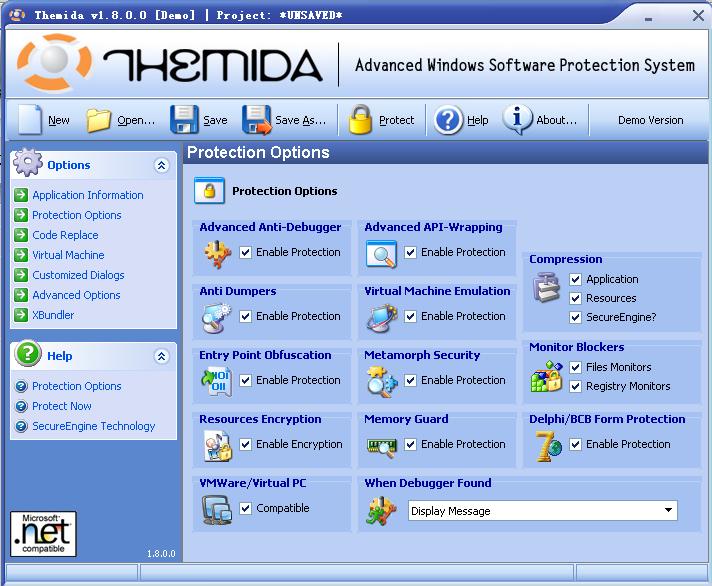Screen dimensions: 712x586
Task: Open Customized Dialogs section
Action: tap(78, 275)
